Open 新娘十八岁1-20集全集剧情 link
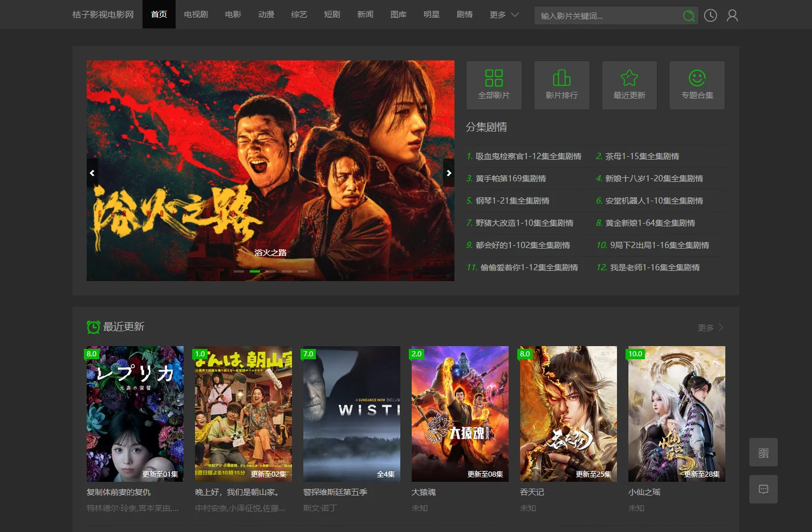812x532 pixels. (654, 178)
